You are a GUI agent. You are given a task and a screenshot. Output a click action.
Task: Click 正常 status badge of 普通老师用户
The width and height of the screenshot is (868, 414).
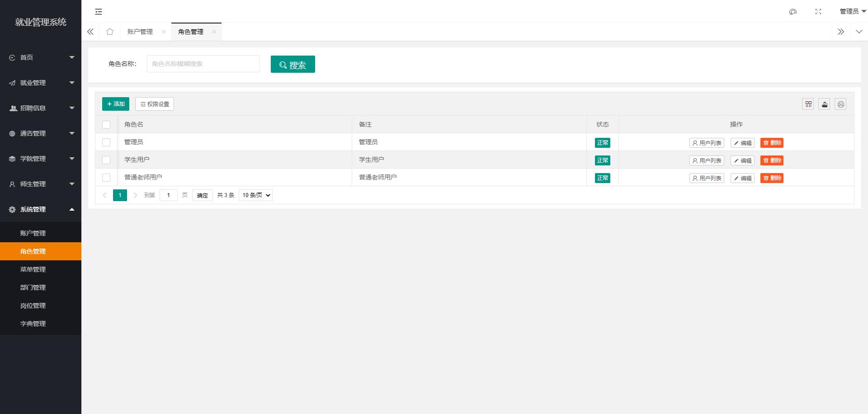point(603,178)
